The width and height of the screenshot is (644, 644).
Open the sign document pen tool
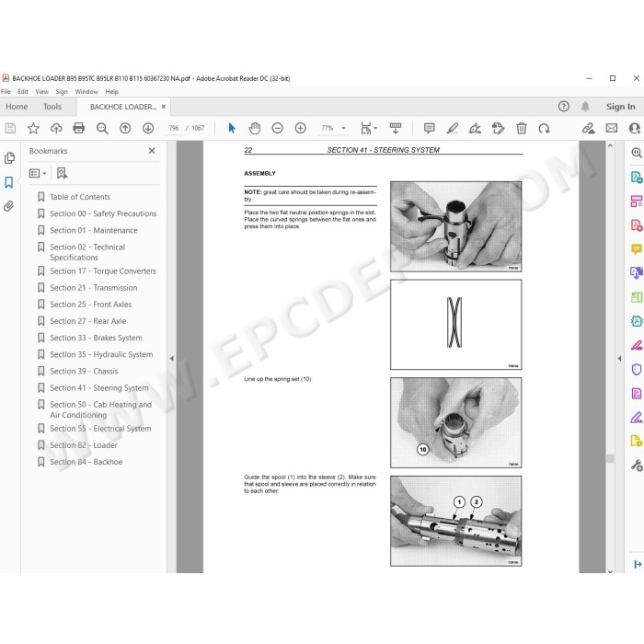click(x=476, y=129)
